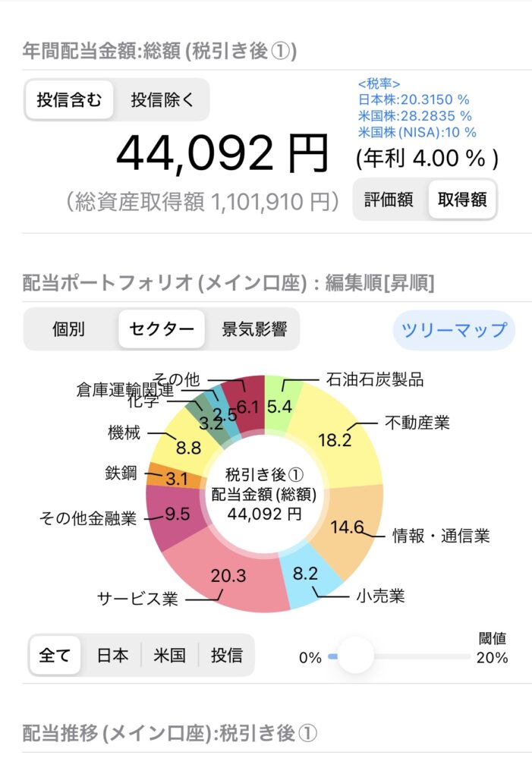Filter by 米国 stocks
This screenshot has height=777, width=532.
[x=169, y=655]
